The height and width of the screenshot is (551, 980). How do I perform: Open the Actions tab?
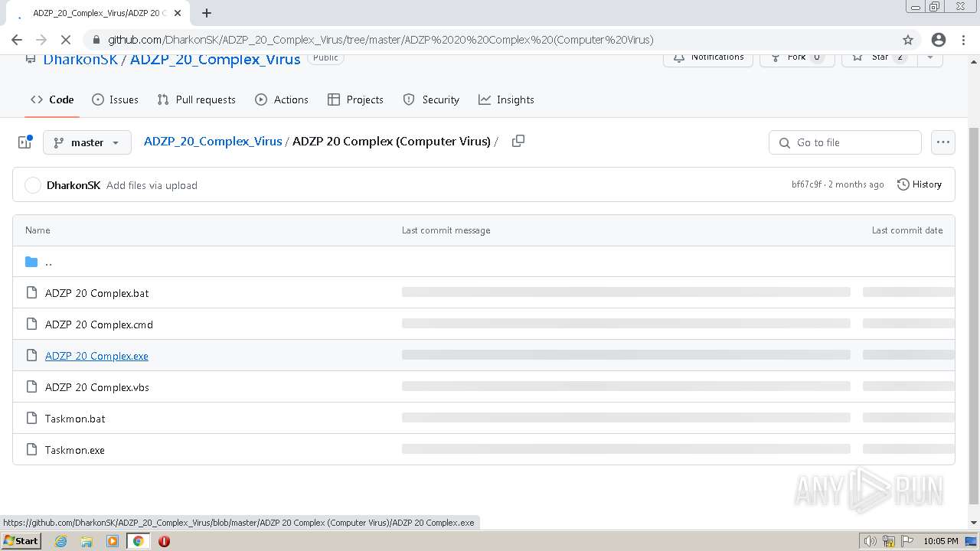[282, 99]
